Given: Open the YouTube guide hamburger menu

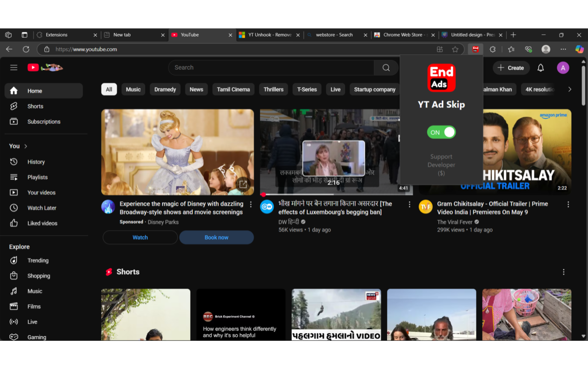Looking at the screenshot, I should click(x=14, y=68).
